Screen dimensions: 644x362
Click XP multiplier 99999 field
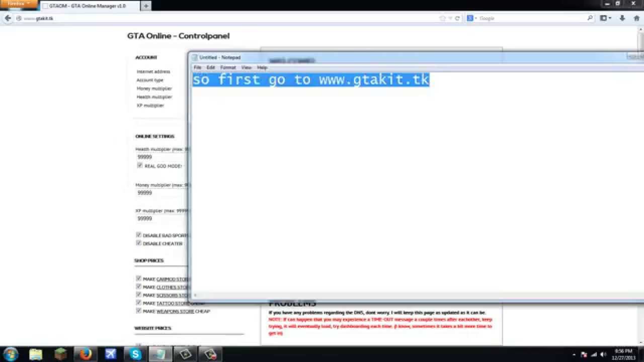[162, 219]
